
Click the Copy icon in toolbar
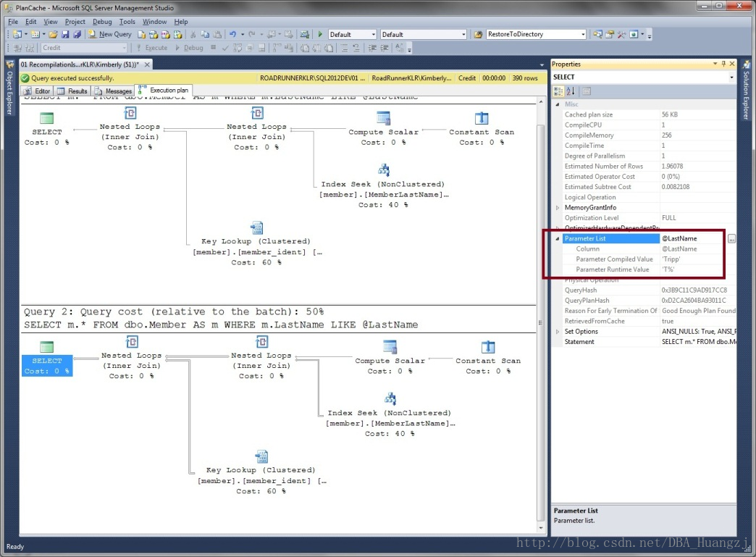point(205,34)
